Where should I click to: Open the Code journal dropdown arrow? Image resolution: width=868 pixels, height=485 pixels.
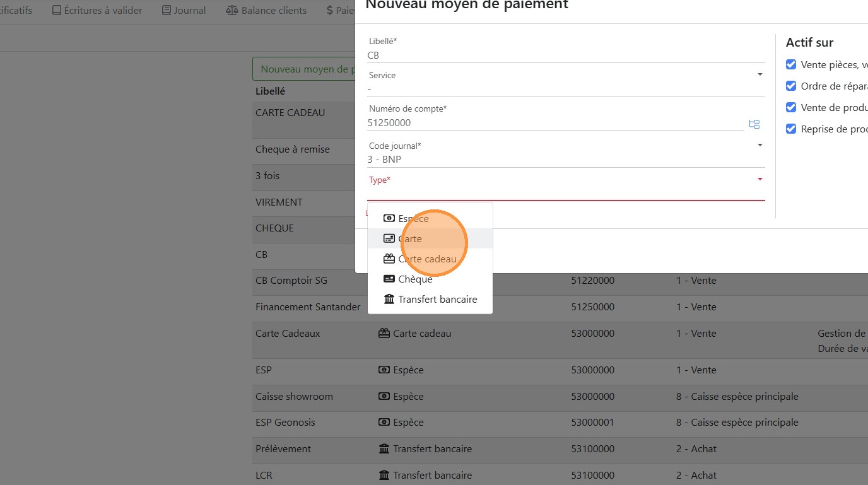coord(759,146)
